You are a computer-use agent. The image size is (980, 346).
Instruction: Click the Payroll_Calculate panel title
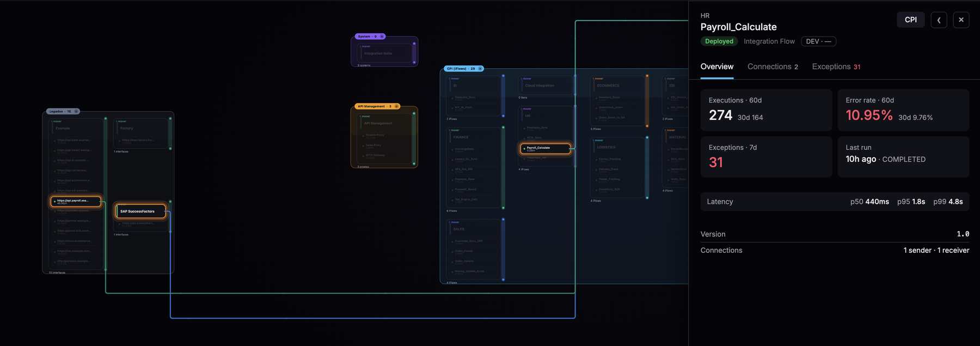pyautogui.click(x=739, y=27)
